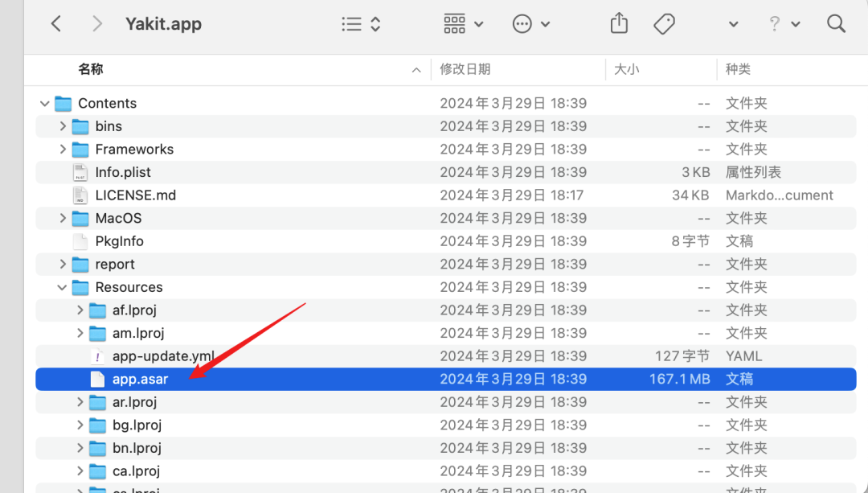Click the Tags icon in toolbar
Image resolution: width=868 pixels, height=493 pixels.
point(664,24)
